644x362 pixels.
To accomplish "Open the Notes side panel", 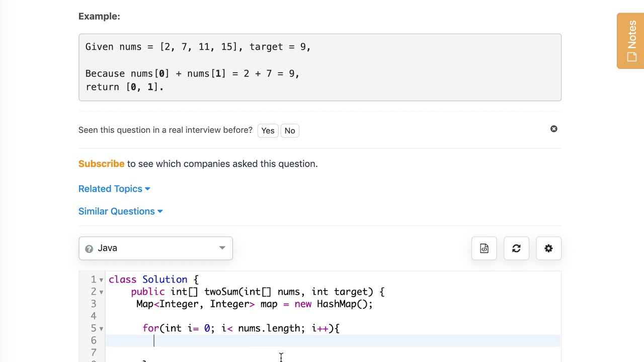I will pos(630,41).
